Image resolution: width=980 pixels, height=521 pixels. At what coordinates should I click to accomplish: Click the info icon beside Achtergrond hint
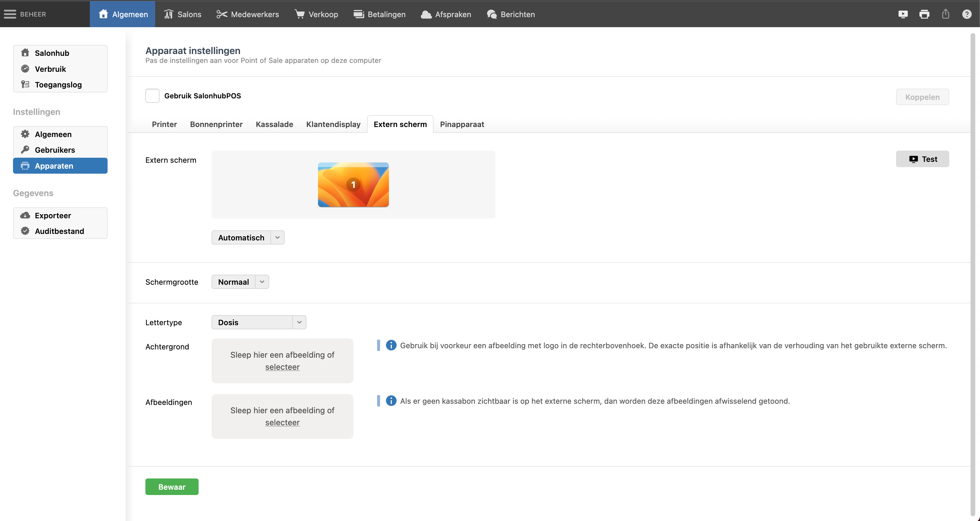click(x=391, y=345)
